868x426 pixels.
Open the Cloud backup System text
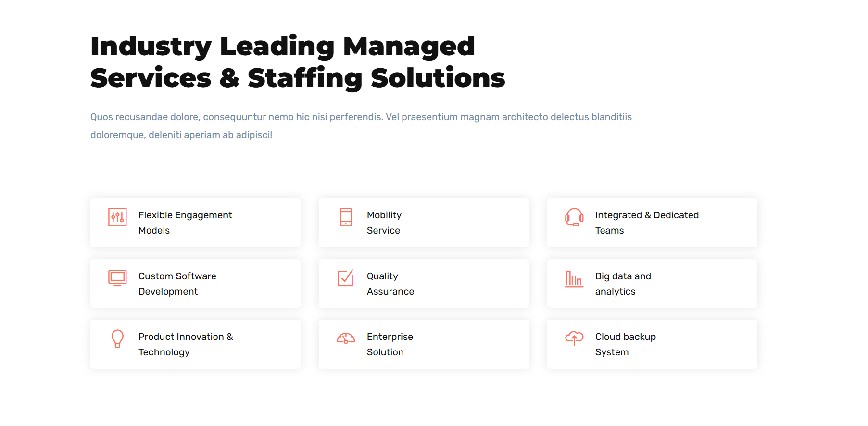[x=625, y=344]
